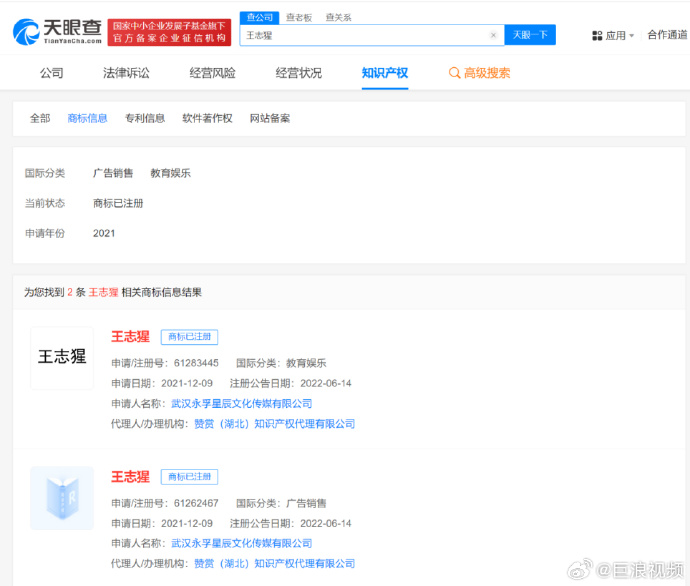Screen dimensions: 690x586
Task: Filter by application year 2021
Action: (x=104, y=233)
